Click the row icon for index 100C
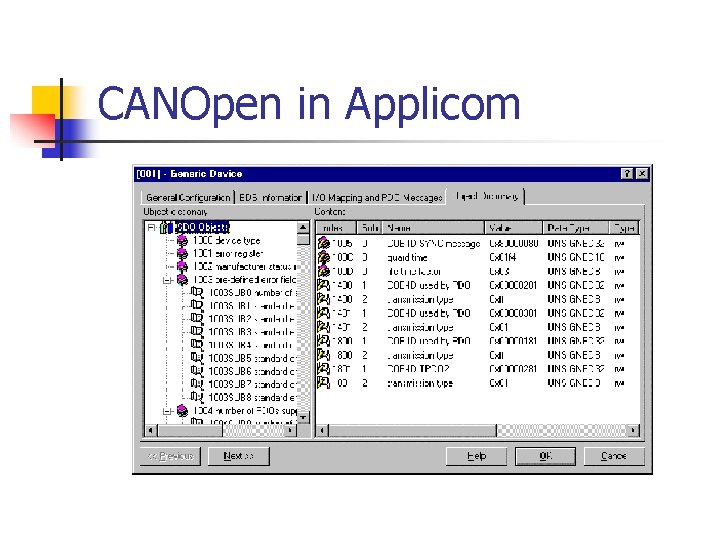Image resolution: width=720 pixels, height=540 pixels. pos(324,257)
